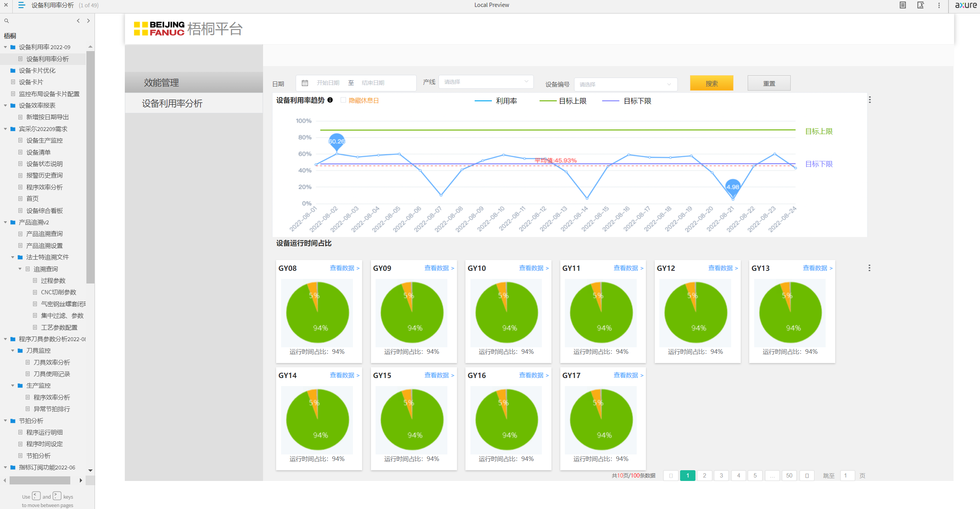Click the 重置 button
Screen dimensions: 980x509
[769, 83]
